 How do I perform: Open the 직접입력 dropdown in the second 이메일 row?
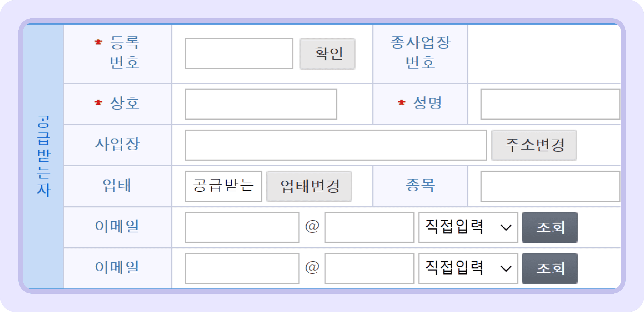click(x=468, y=268)
